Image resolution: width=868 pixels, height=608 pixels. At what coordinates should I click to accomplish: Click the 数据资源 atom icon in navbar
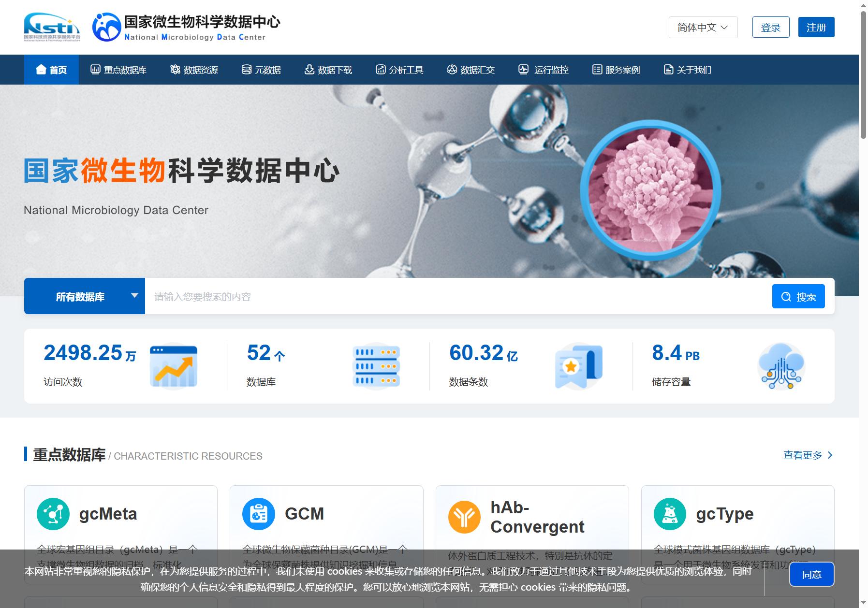pyautogui.click(x=175, y=70)
